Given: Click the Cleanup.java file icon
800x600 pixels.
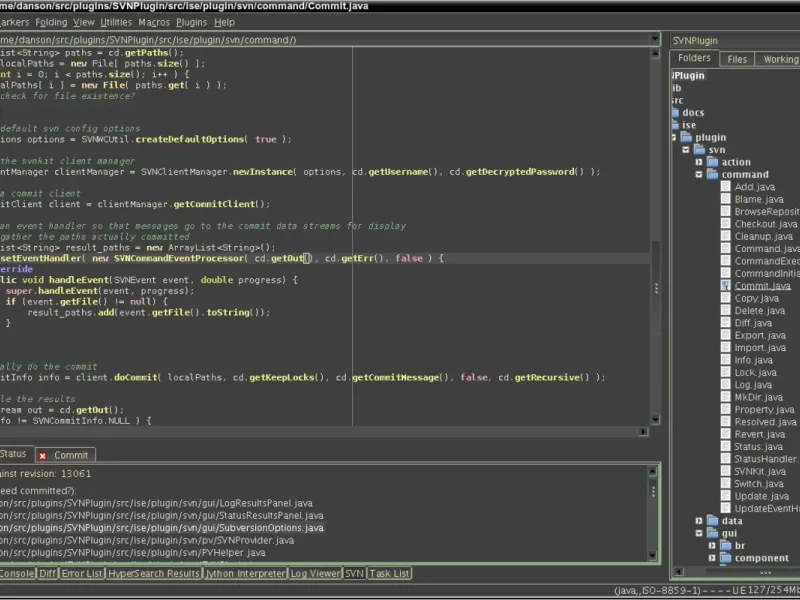Looking at the screenshot, I should click(726, 236).
